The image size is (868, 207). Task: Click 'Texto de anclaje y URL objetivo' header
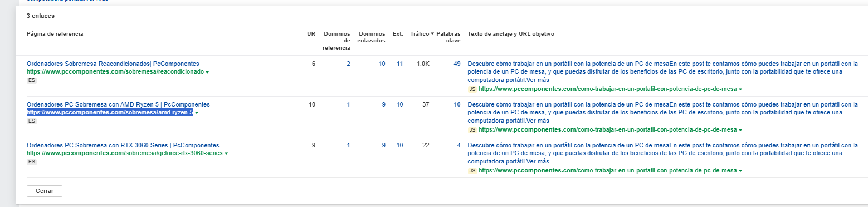pos(511,34)
